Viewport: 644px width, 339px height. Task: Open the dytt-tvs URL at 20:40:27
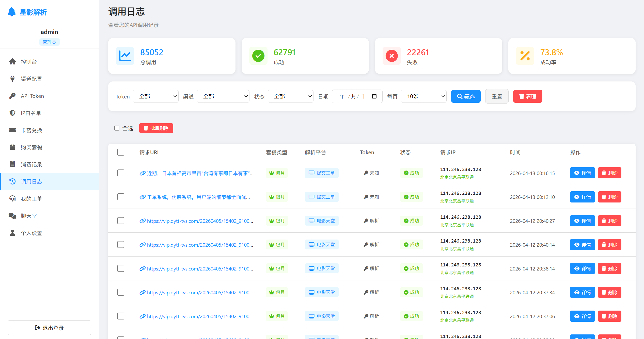200,221
